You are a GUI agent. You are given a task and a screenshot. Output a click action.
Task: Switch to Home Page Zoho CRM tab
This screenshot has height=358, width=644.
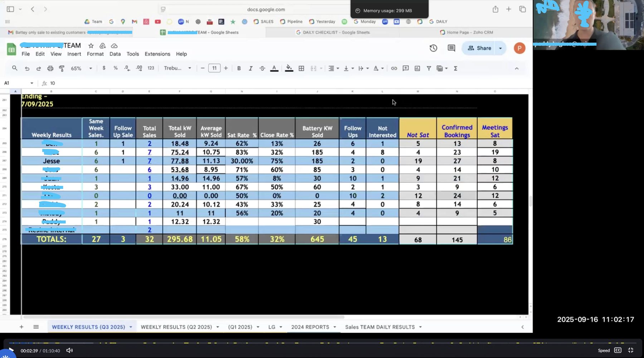pos(466,32)
